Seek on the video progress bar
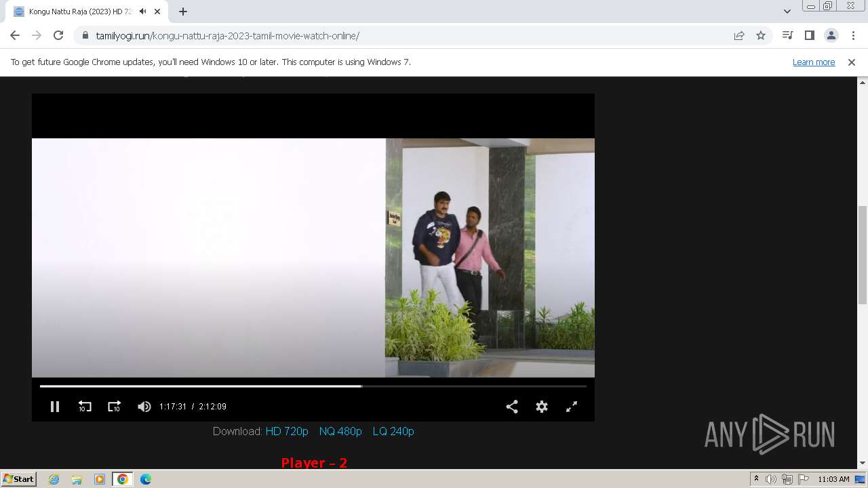868x488 pixels. coord(313,386)
